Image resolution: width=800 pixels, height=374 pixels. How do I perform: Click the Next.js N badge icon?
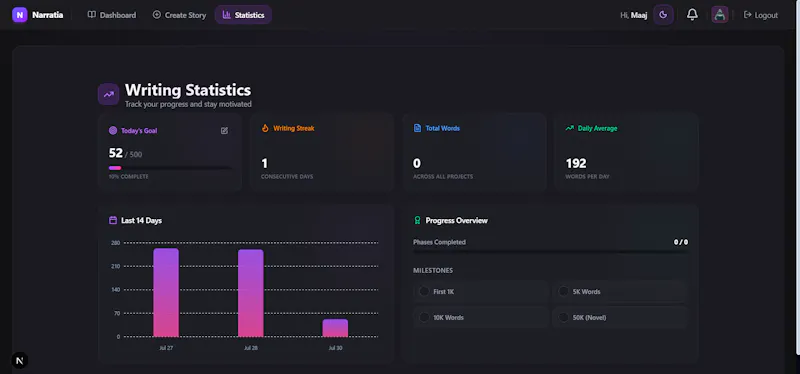[20, 360]
